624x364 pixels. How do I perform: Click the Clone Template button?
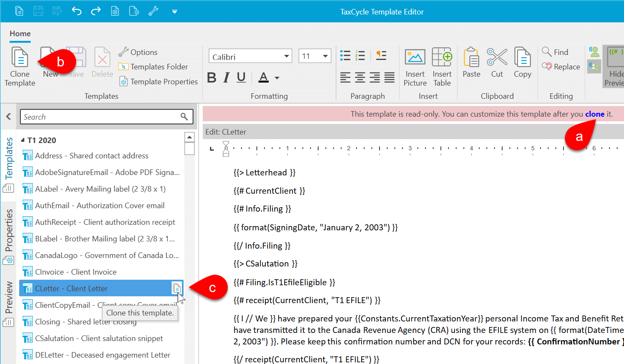pos(20,66)
